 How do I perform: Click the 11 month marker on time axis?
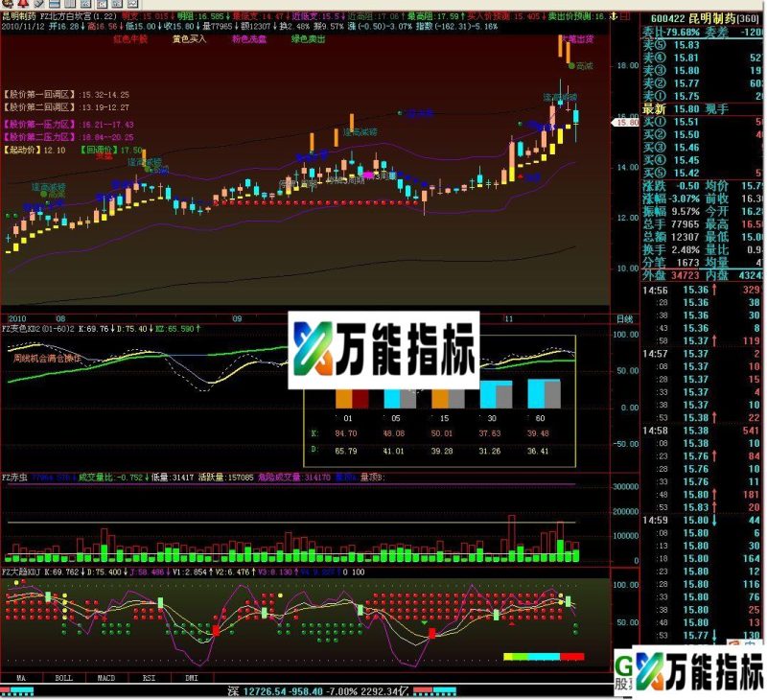(509, 318)
